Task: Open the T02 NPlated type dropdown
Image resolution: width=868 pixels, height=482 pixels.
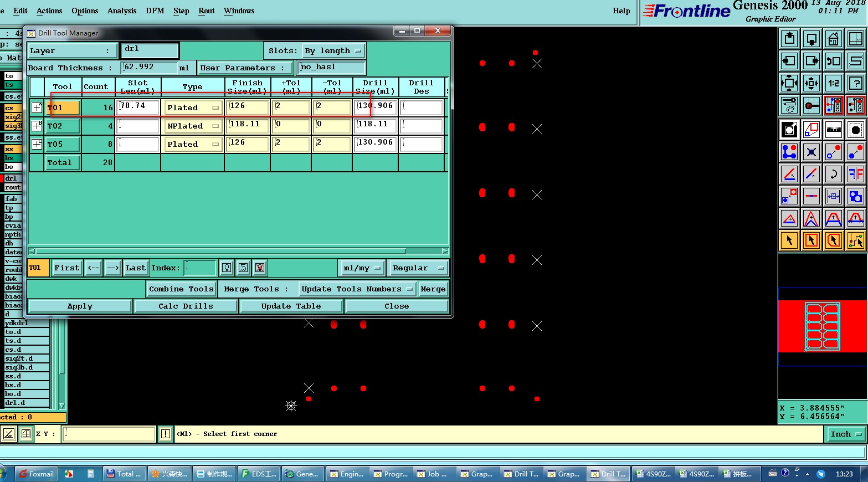Action: point(193,126)
